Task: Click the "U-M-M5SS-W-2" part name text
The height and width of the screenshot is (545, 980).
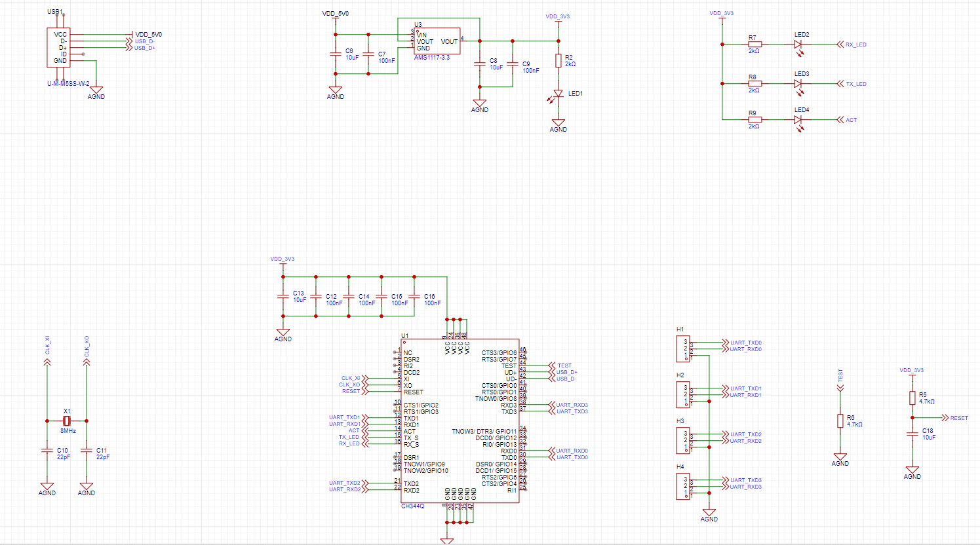Action: (68, 84)
